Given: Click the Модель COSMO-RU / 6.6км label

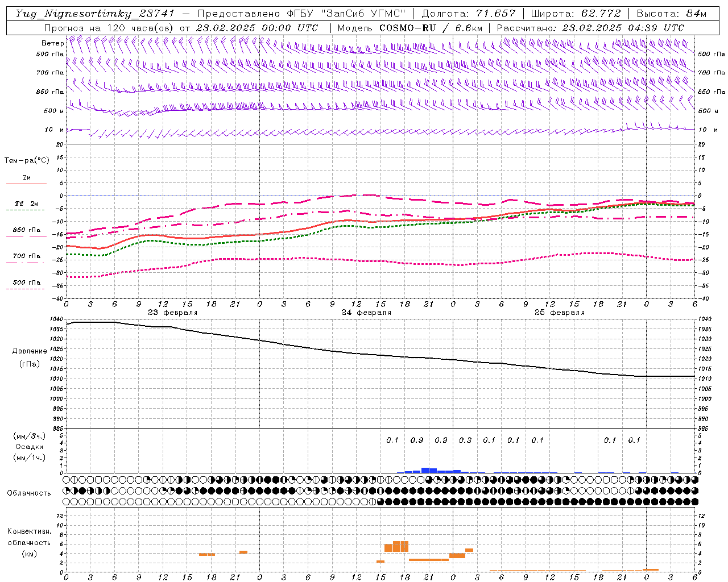Looking at the screenshot, I should [410, 28].
